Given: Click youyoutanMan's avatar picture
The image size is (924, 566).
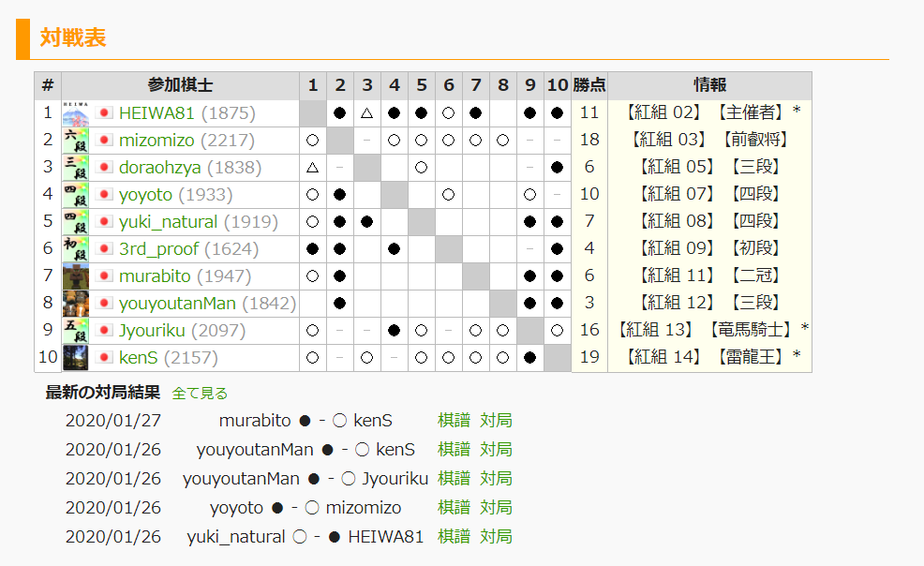Looking at the screenshot, I should pyautogui.click(x=76, y=304).
